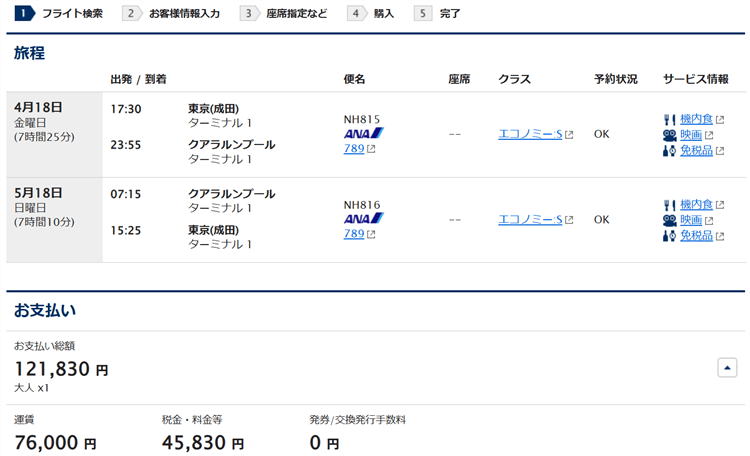Click the duty-free bottle icon for NH815

[x=670, y=151]
